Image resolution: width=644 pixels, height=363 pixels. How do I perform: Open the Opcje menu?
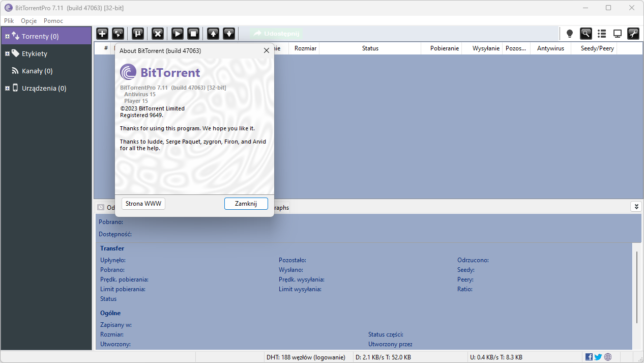(28, 21)
